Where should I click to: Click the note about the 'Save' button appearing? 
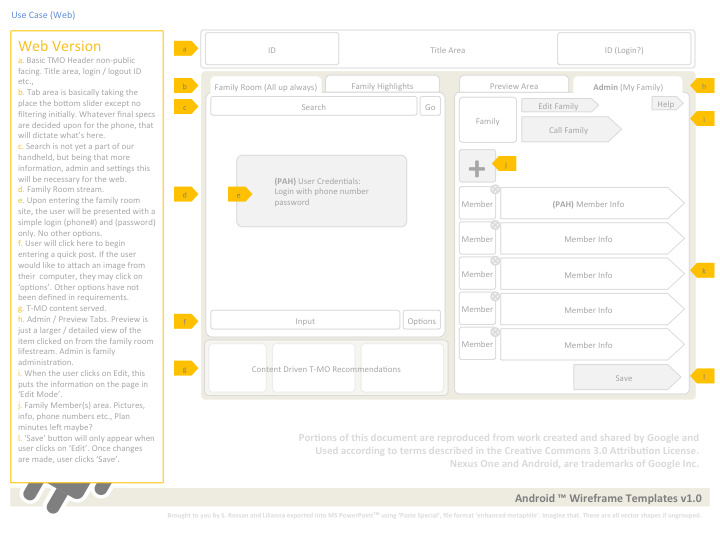(x=86, y=449)
